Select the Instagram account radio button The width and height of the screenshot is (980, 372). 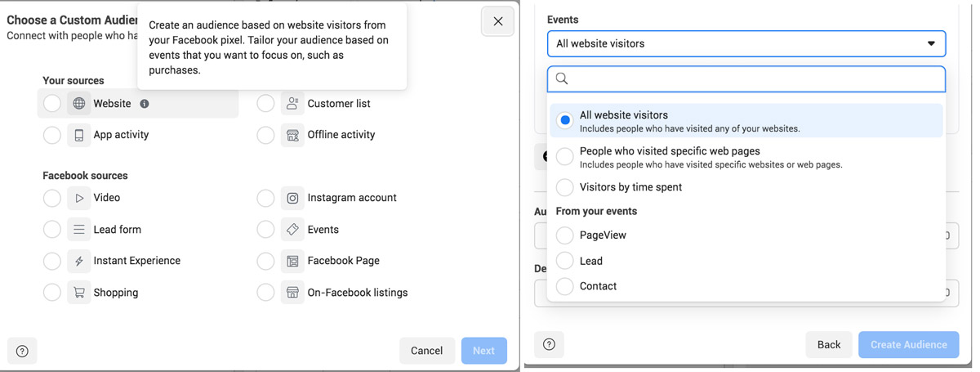(265, 198)
